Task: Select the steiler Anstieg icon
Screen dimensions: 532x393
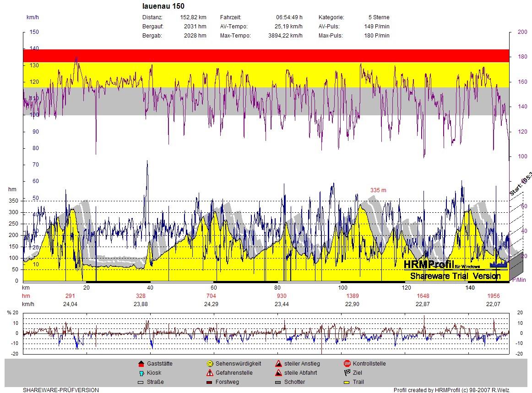Action: (x=278, y=364)
